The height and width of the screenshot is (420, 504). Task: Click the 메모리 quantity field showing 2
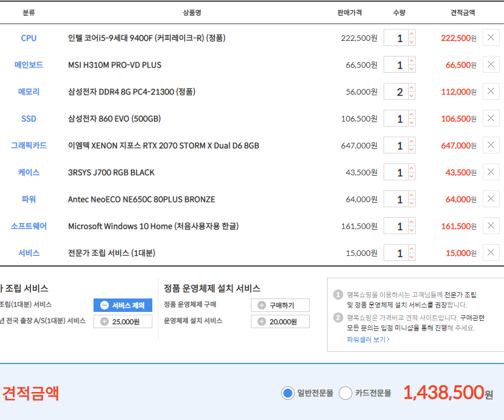(x=396, y=92)
